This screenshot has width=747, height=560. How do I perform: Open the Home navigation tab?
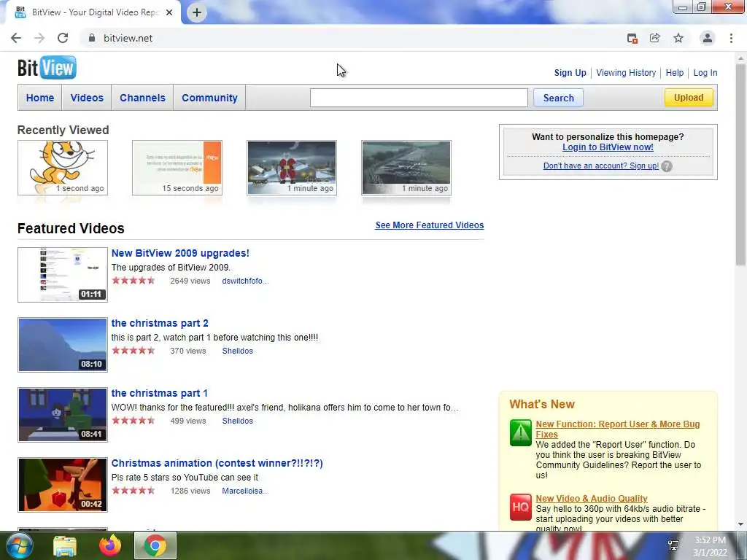40,98
